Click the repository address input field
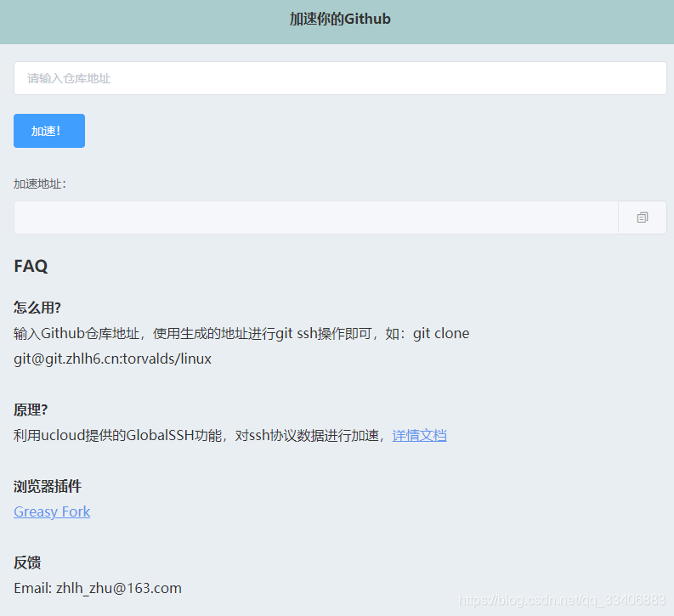 click(x=340, y=78)
